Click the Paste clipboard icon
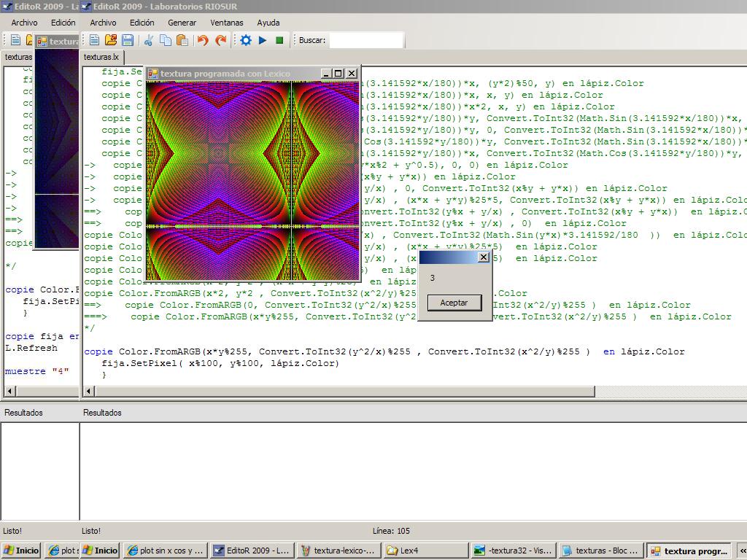The height and width of the screenshot is (560, 747). pos(182,40)
